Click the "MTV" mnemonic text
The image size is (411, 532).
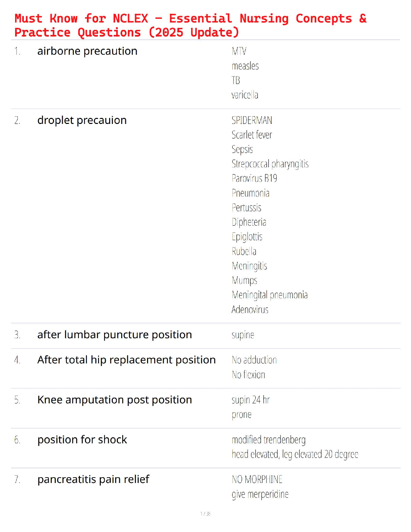(x=239, y=51)
